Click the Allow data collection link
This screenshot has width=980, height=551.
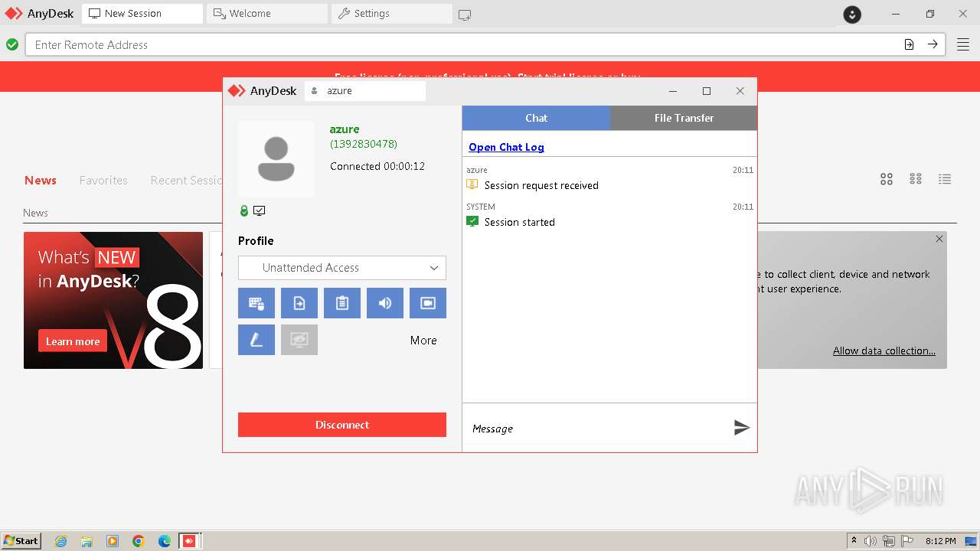tap(884, 350)
